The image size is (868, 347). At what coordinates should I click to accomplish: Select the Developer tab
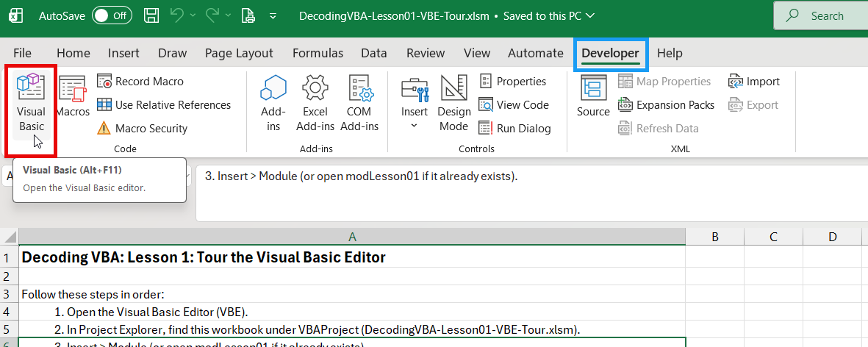(610, 53)
